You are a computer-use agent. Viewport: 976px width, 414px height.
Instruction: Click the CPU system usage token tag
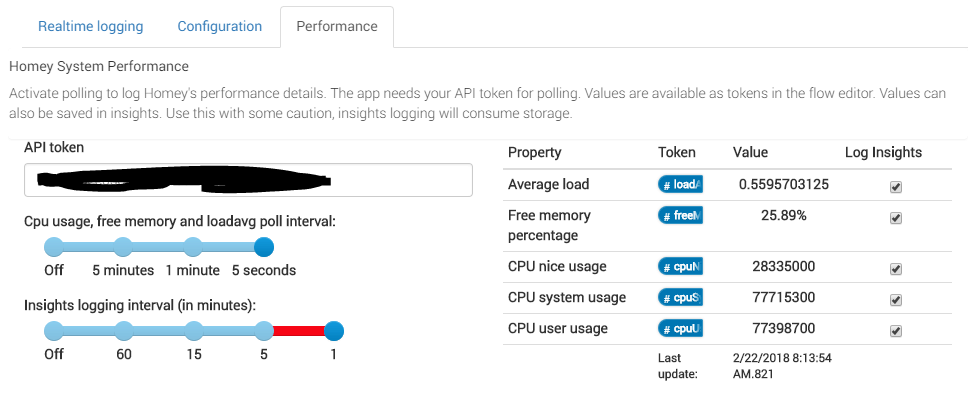680,297
